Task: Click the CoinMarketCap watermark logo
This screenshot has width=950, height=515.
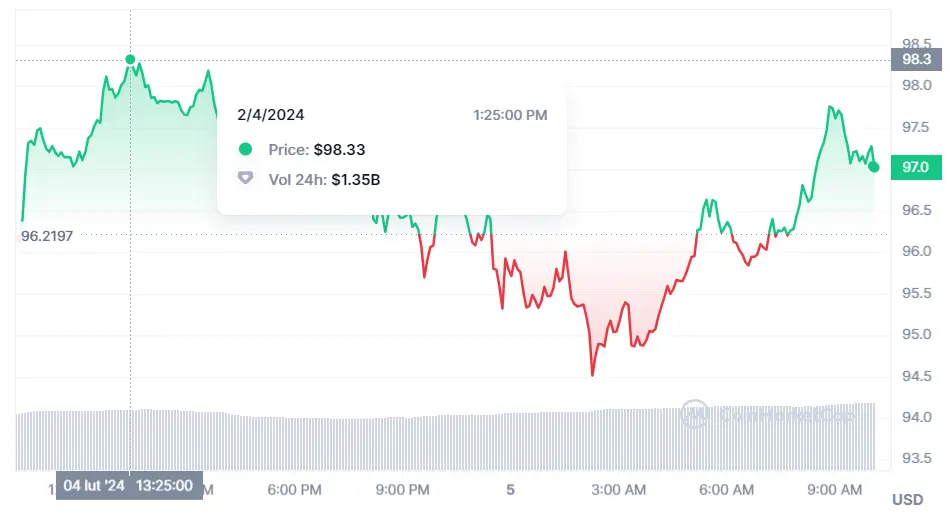Action: pyautogui.click(x=694, y=413)
